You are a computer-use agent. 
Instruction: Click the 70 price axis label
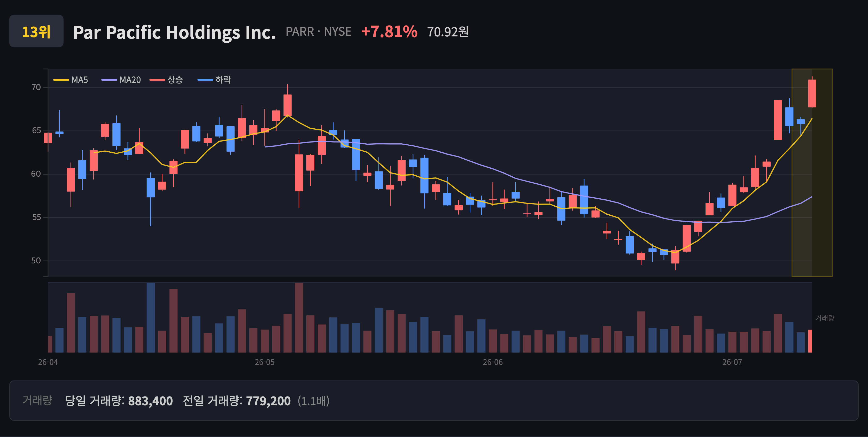(x=36, y=88)
